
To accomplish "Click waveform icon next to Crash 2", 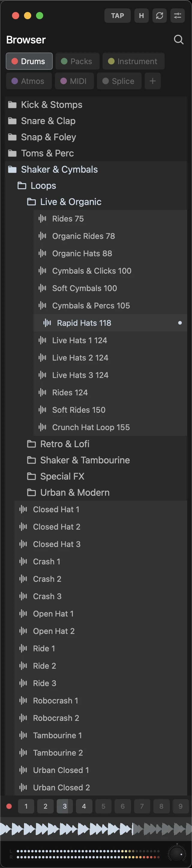I will (x=23, y=579).
